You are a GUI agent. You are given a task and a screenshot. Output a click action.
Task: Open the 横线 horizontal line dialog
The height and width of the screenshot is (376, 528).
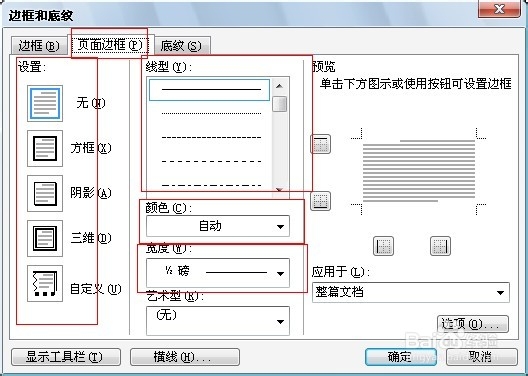click(185, 357)
